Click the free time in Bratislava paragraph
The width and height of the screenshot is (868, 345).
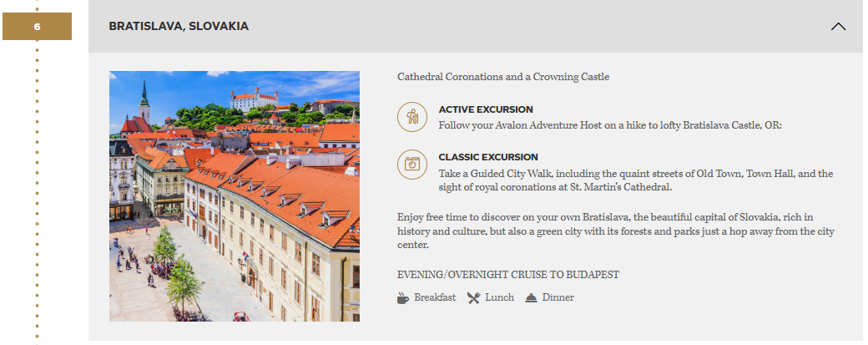(615, 231)
